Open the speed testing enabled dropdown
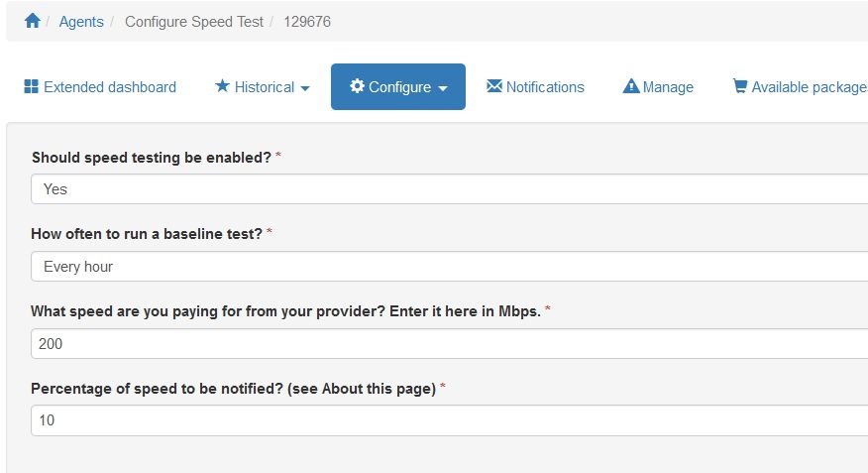Viewport: 868px width, 473px height. (x=450, y=188)
